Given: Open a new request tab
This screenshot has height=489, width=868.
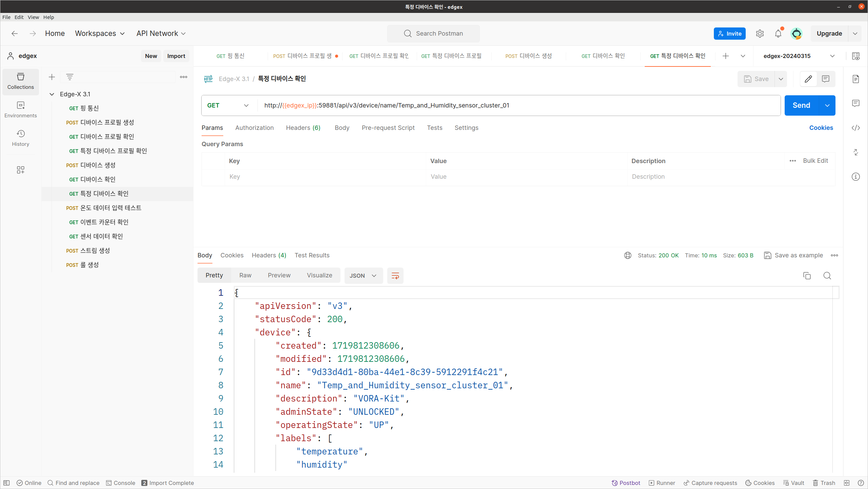Looking at the screenshot, I should point(725,56).
